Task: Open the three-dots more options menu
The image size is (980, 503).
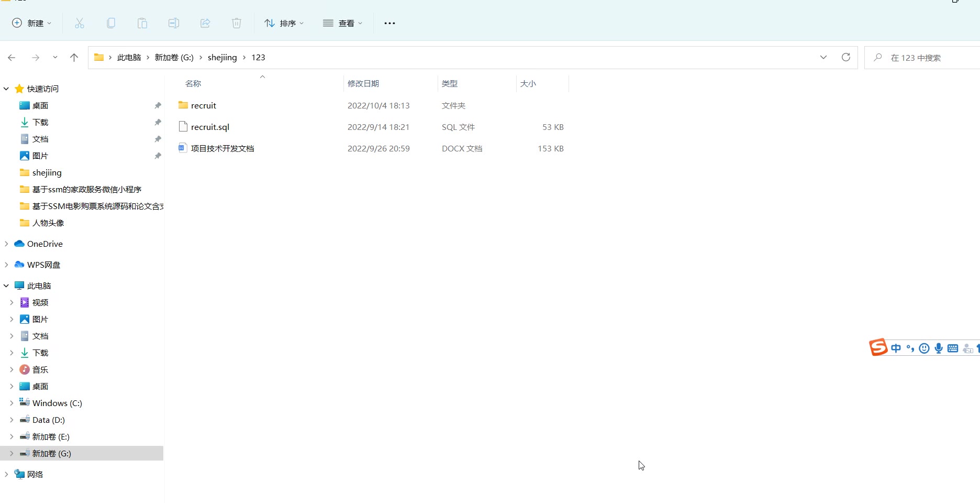Action: [x=389, y=23]
